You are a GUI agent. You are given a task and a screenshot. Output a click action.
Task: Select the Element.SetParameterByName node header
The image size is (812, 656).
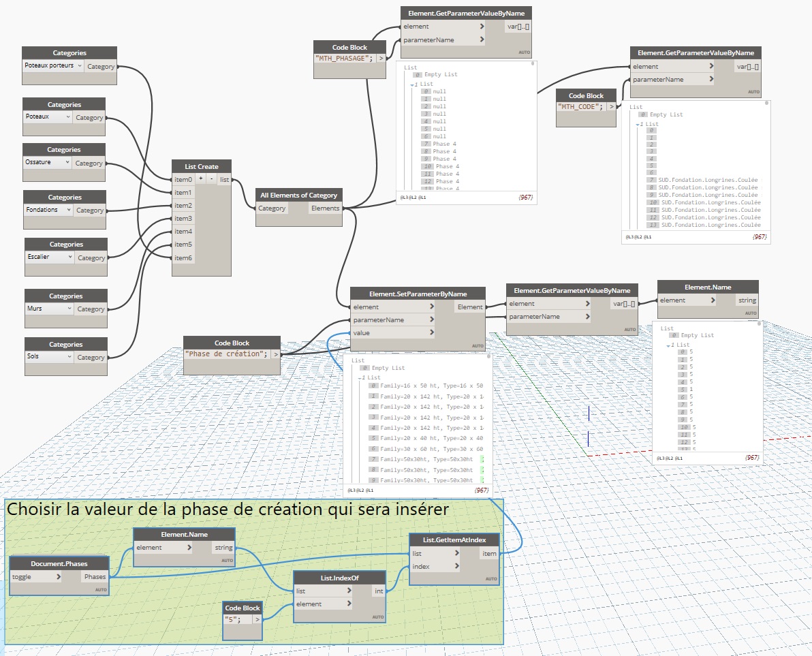point(418,293)
